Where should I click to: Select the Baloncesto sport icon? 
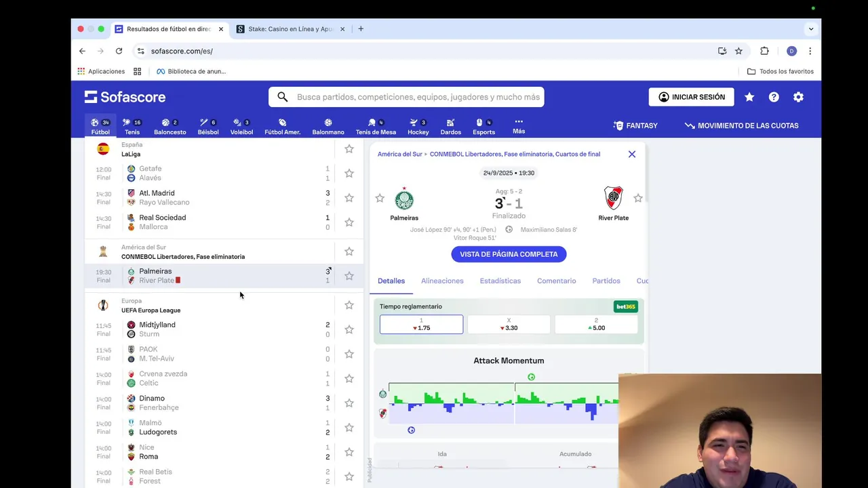point(170,126)
